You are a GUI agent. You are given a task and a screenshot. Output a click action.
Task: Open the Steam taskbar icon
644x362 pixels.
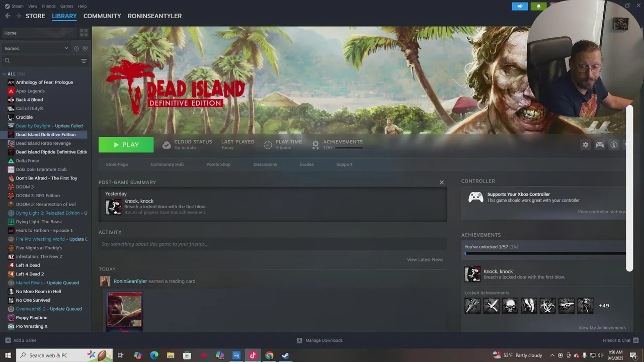[x=285, y=355]
